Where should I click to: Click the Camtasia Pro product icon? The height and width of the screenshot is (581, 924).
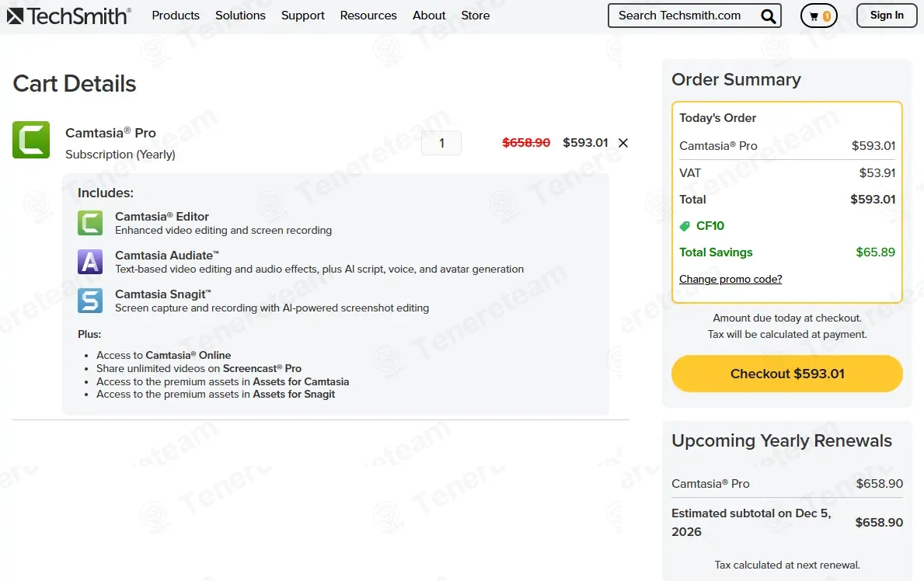31,141
